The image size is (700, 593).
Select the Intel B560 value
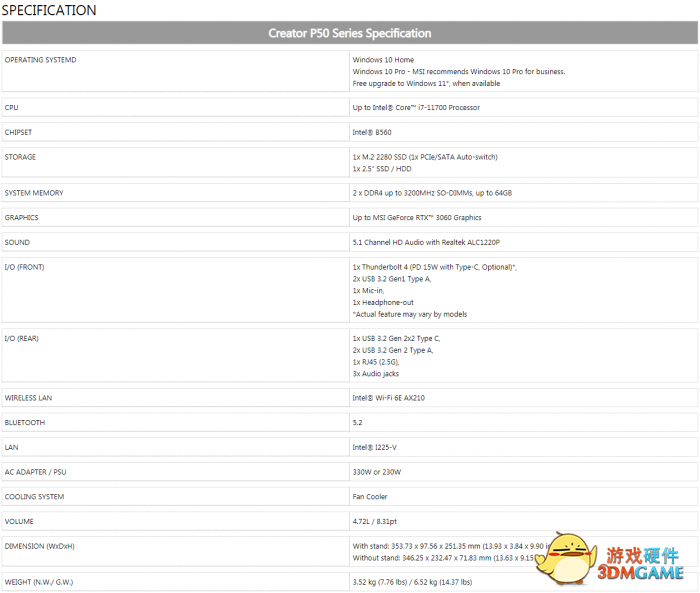coord(372,132)
